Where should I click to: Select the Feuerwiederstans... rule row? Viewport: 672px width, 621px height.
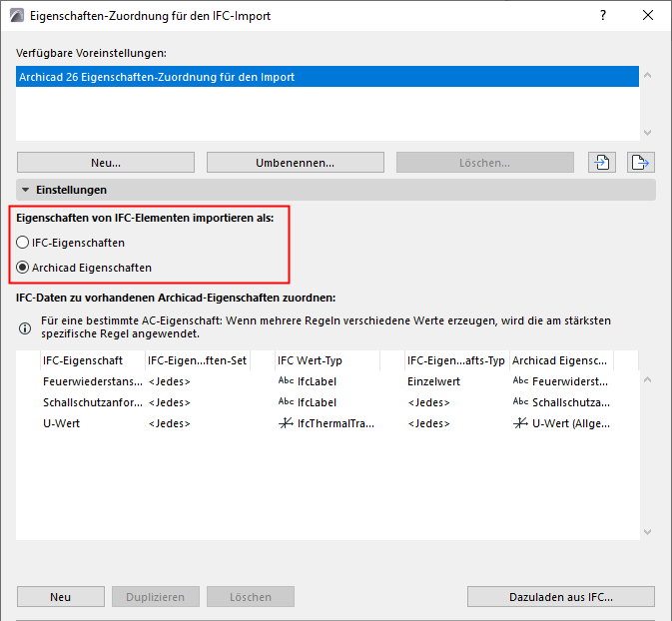pyautogui.click(x=328, y=381)
